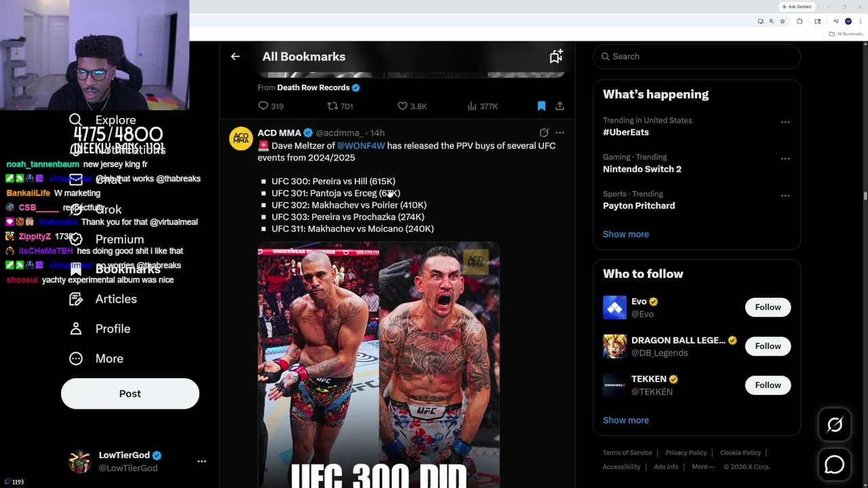
Task: Open the #UberEats trending topic
Action: [x=626, y=132]
